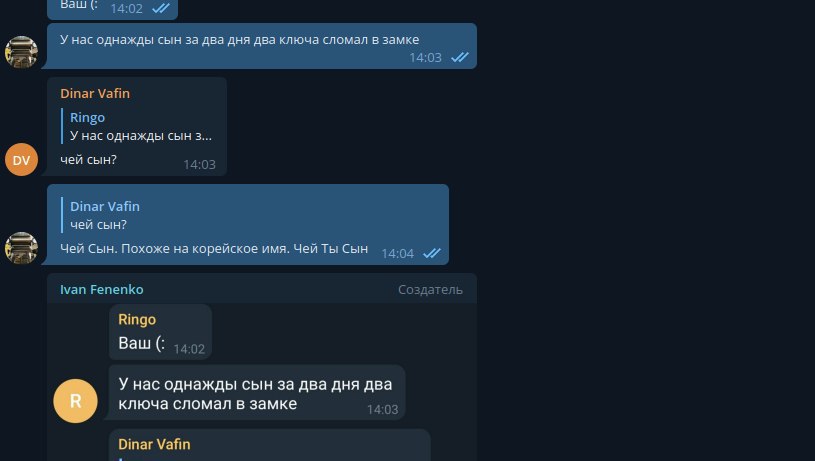Viewport: 815px width, 461px height.
Task: Click the forwarded 'Ваш (:' message bubble
Action: coord(160,332)
